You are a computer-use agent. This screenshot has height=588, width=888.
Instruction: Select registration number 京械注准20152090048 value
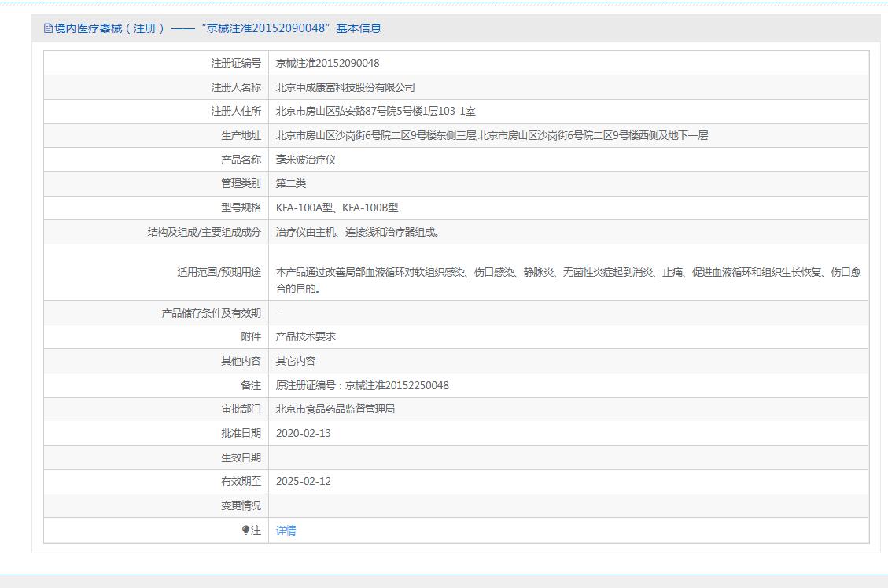327,63
